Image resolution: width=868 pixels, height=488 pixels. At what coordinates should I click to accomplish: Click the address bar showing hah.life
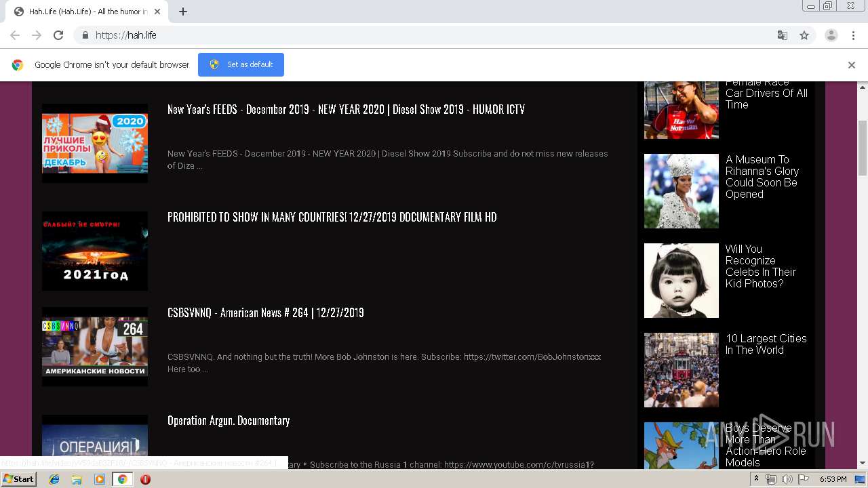tap(434, 35)
